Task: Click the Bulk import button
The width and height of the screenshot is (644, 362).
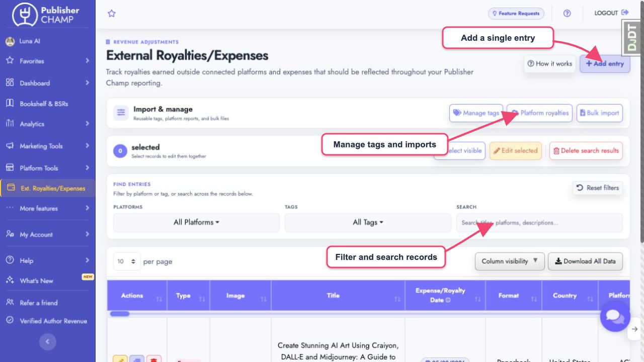Action: (599, 113)
